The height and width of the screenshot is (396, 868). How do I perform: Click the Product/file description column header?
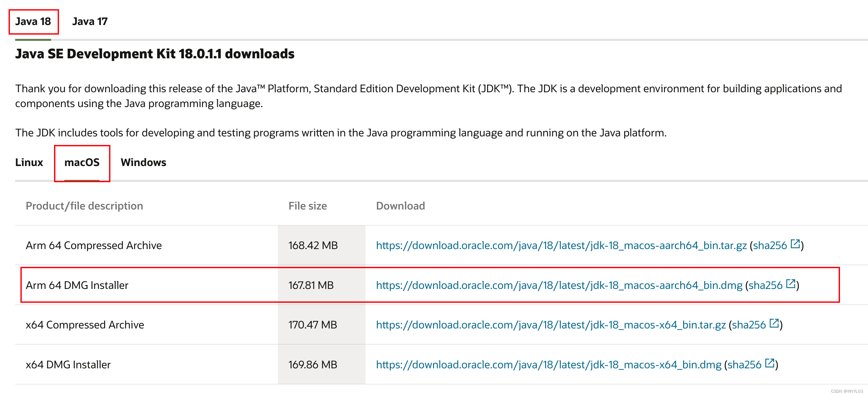coord(84,206)
